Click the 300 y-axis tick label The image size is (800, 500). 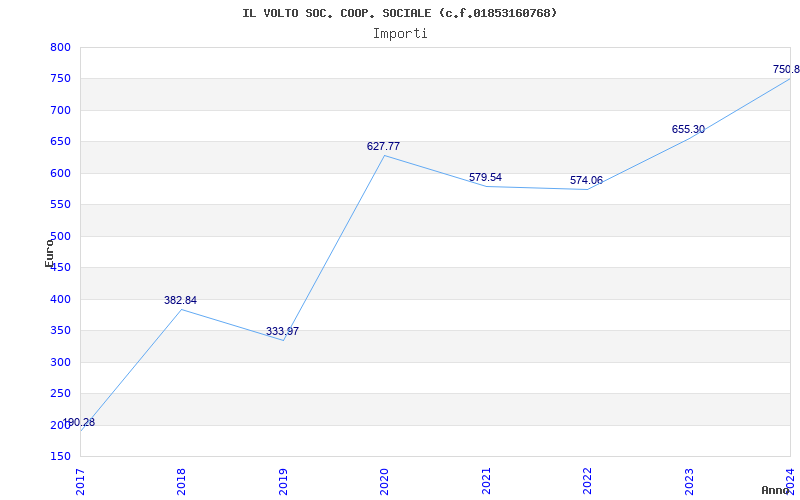(x=60, y=362)
